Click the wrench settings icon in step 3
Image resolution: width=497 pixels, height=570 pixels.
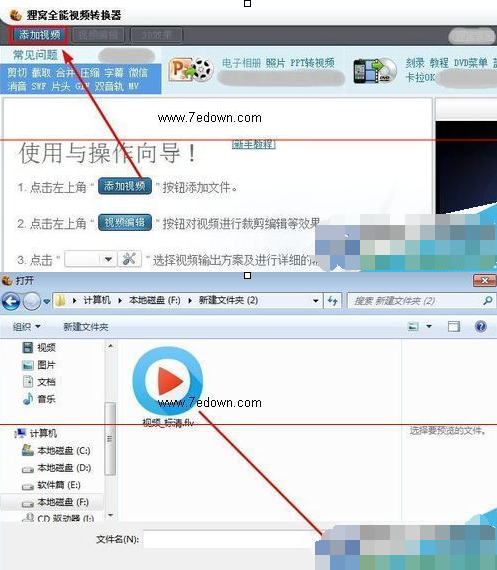[129, 259]
